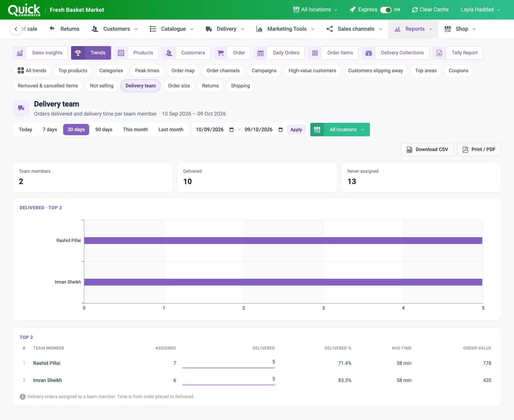Click the info icon beside the footnote

coord(23,397)
